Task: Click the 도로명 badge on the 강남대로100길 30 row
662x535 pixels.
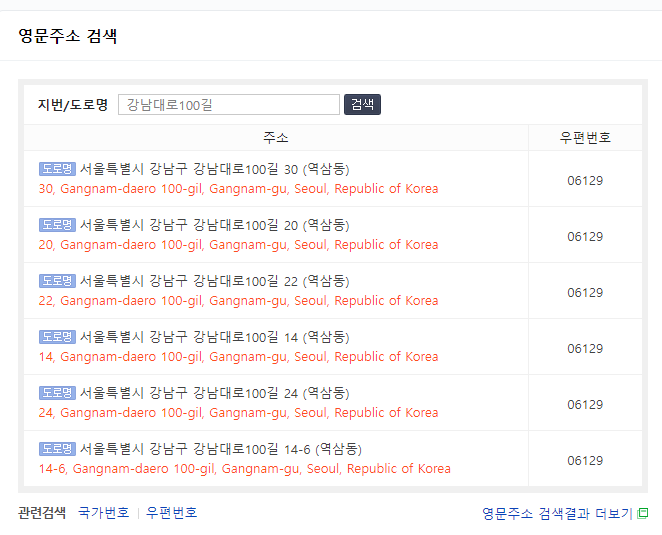Action: pos(57,169)
